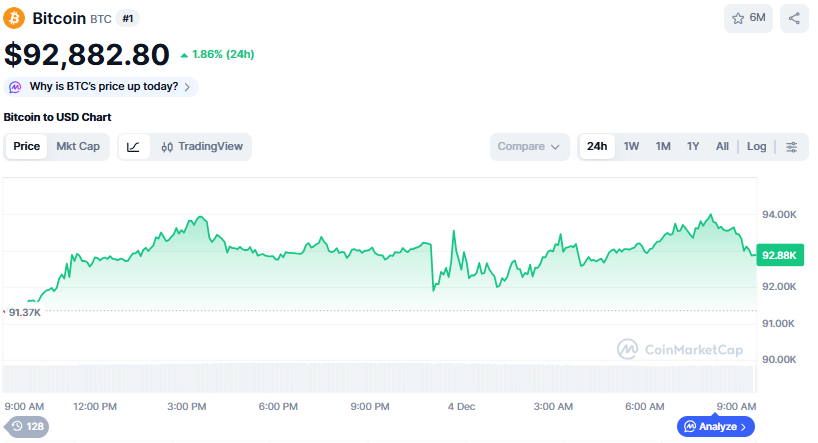Select the 1W time range tab
The width and height of the screenshot is (818, 443).
(631, 147)
